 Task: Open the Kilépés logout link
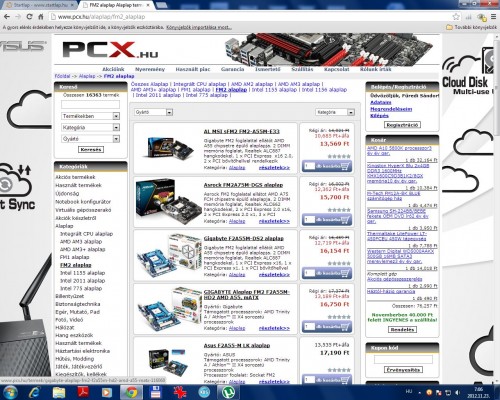pyautogui.click(x=379, y=116)
